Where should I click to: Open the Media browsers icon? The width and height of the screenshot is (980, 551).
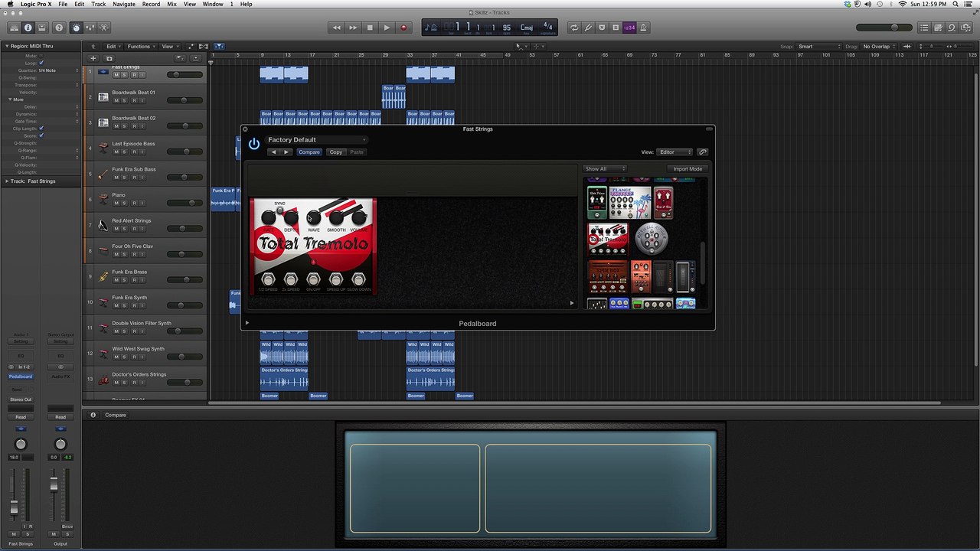[x=965, y=28]
